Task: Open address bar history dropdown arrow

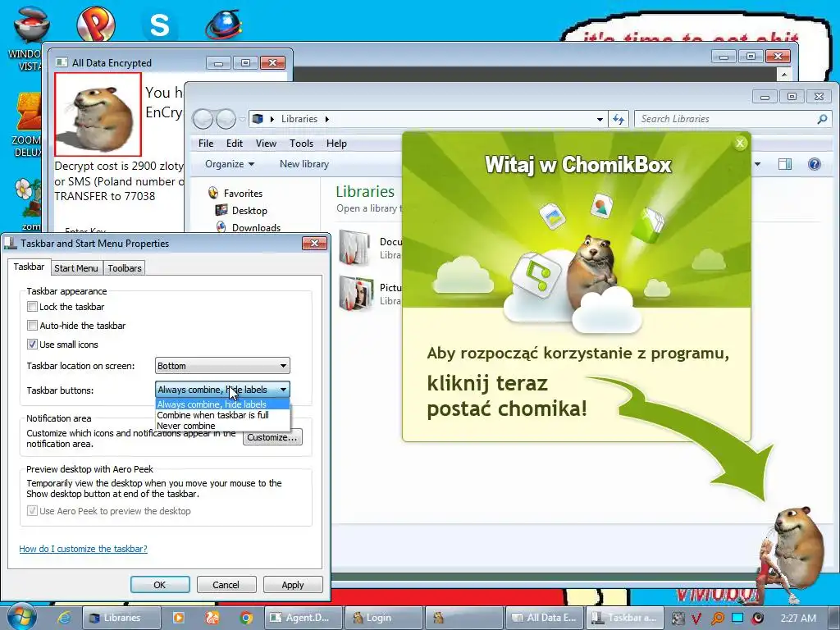Action: (x=600, y=119)
